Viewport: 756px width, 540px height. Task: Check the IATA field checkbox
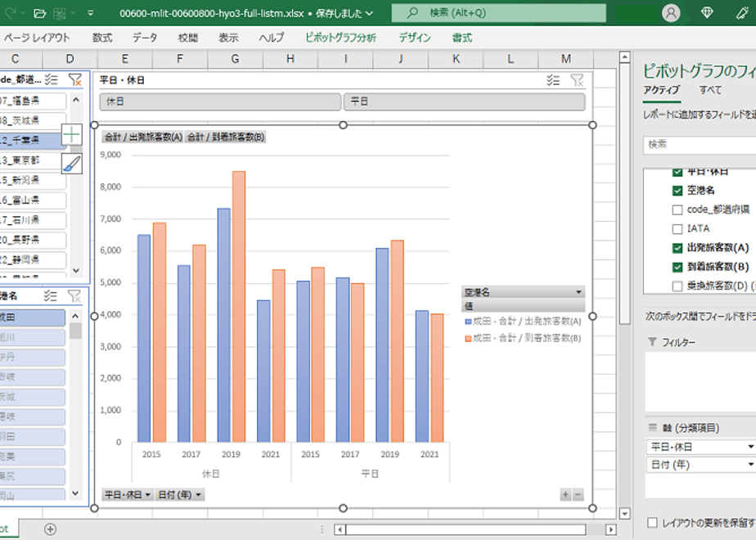pos(677,228)
